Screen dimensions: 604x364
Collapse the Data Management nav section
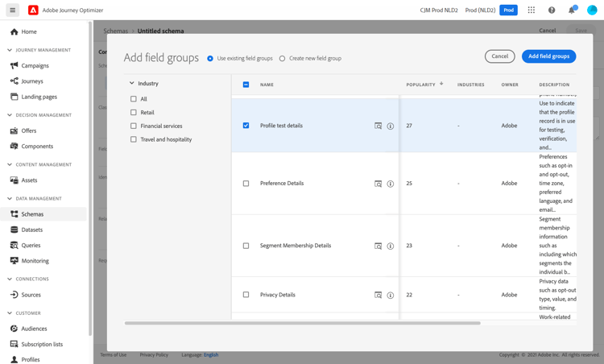pos(10,198)
